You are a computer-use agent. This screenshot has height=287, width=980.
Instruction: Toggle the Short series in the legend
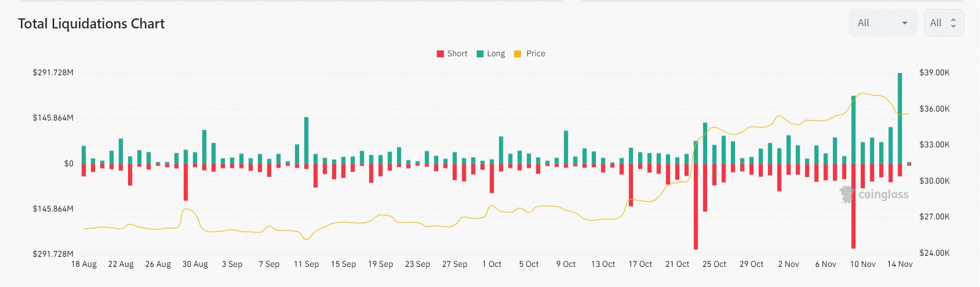tap(457, 53)
